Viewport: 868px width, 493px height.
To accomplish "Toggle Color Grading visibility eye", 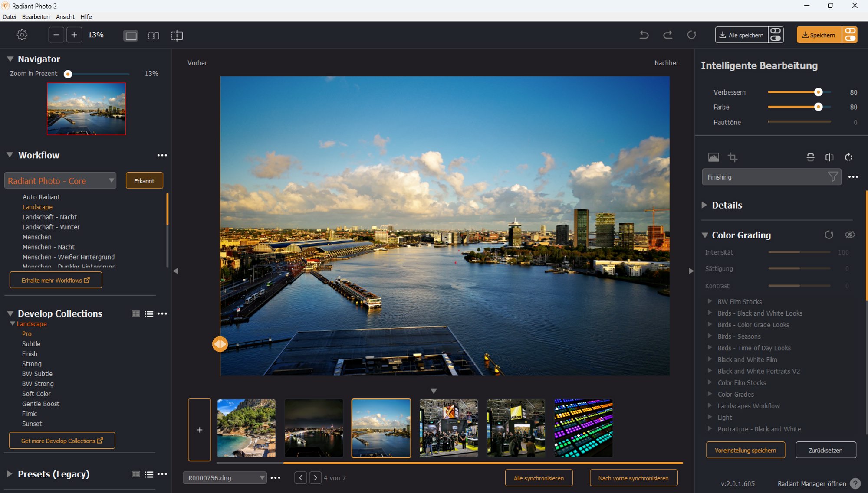I will 850,235.
